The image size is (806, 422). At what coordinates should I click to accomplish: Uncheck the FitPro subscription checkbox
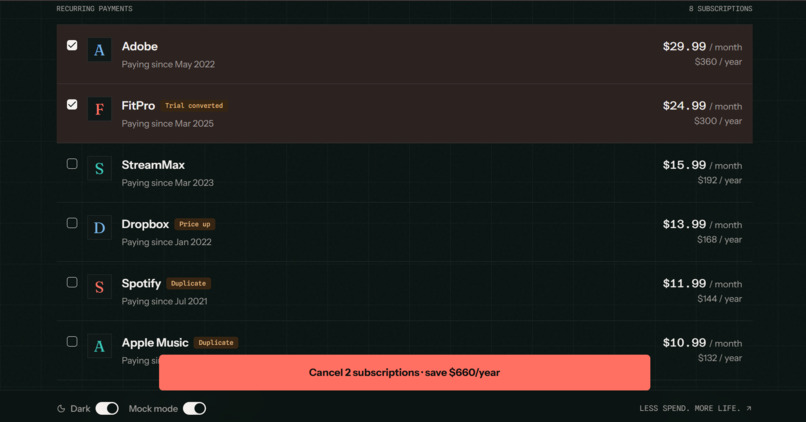pos(72,104)
